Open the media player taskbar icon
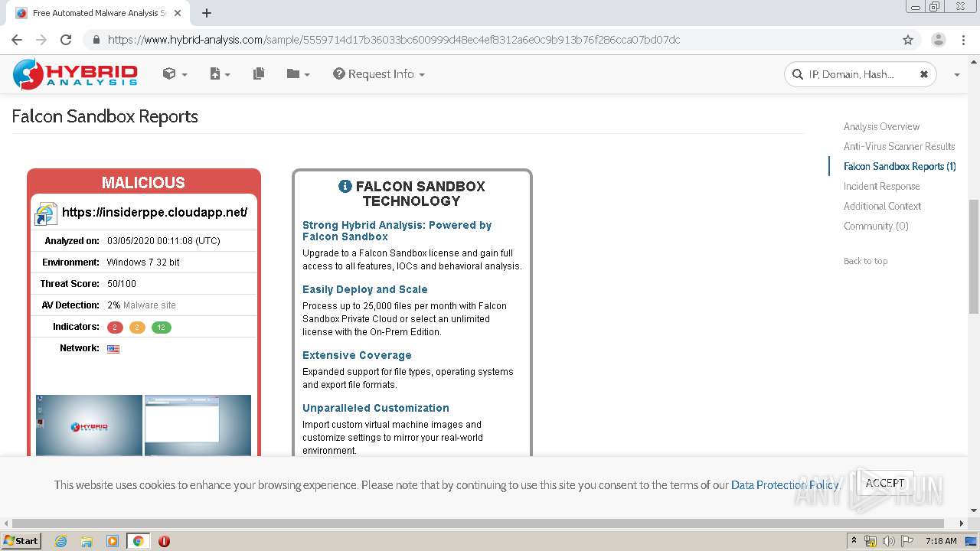The height and width of the screenshot is (551, 980). click(x=113, y=541)
